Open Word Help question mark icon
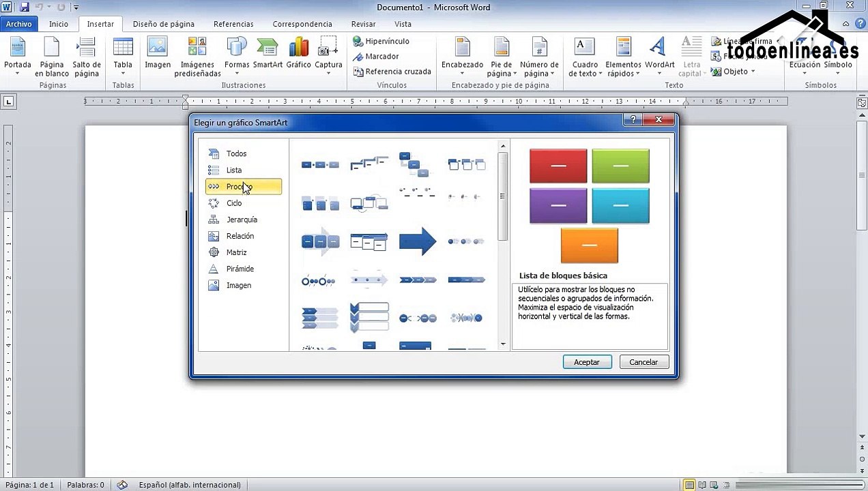Screen dimensions: 868x491 click(860, 24)
